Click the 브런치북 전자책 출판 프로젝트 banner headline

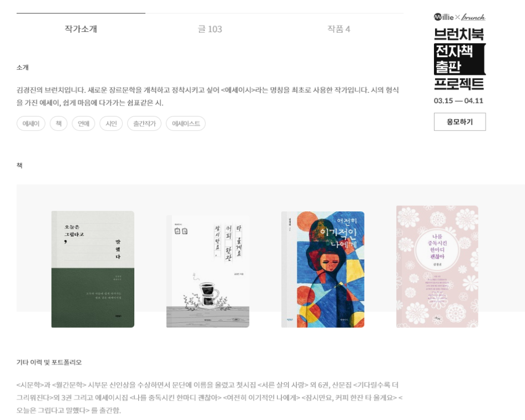click(460, 59)
